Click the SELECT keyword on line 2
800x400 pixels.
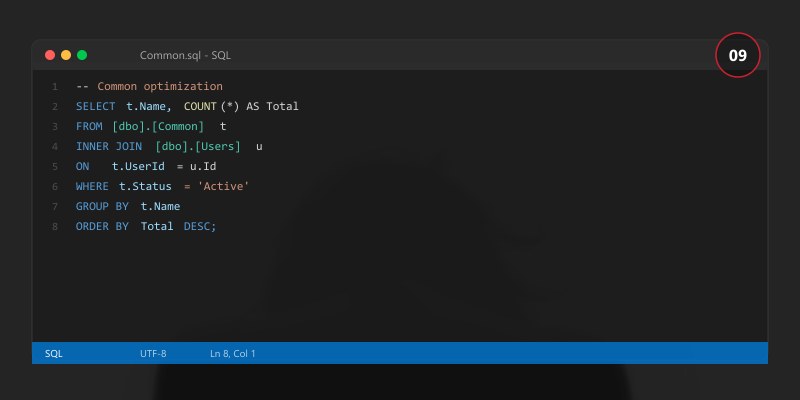tap(97, 107)
